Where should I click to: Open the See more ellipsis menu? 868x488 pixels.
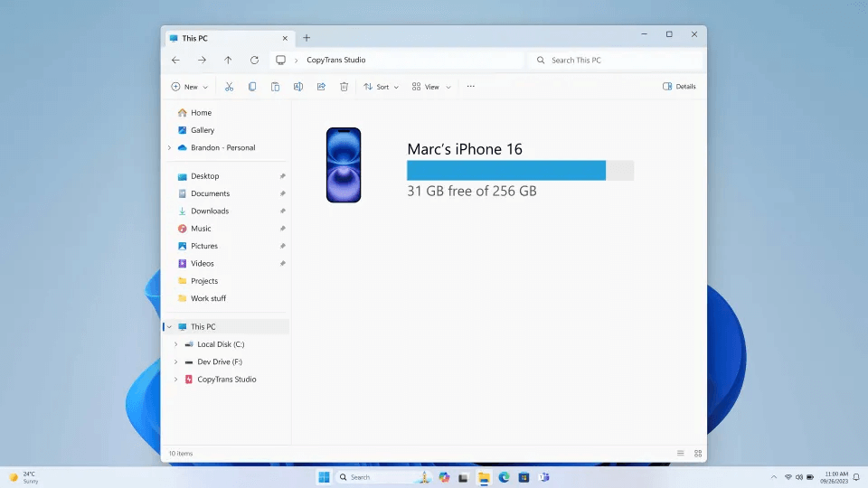pyautogui.click(x=470, y=87)
